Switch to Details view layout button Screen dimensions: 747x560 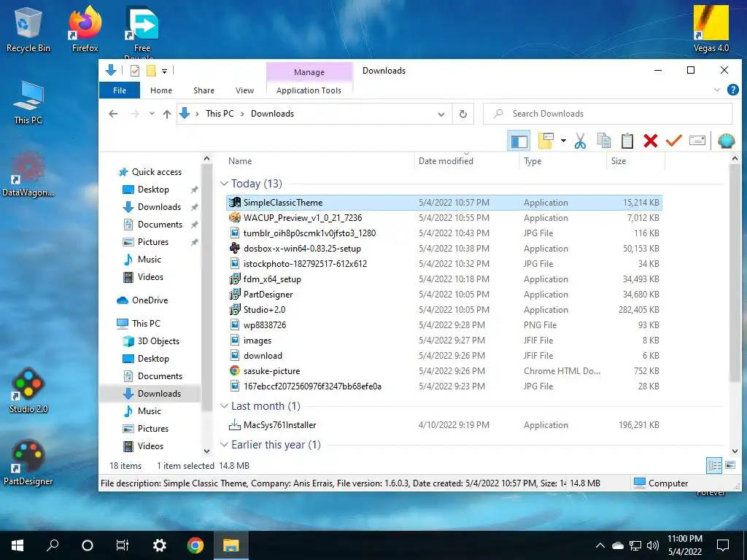click(714, 465)
